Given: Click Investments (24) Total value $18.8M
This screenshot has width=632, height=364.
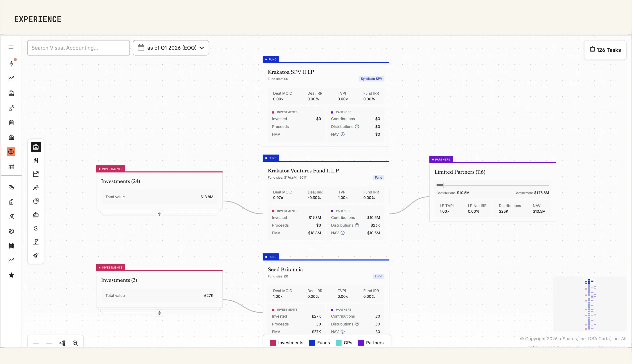Looking at the screenshot, I should (x=159, y=197).
